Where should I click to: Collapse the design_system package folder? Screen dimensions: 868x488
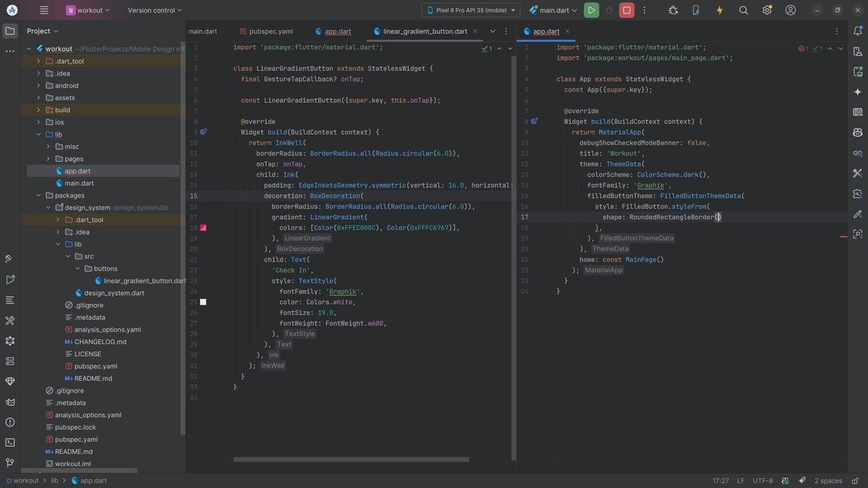click(49, 207)
